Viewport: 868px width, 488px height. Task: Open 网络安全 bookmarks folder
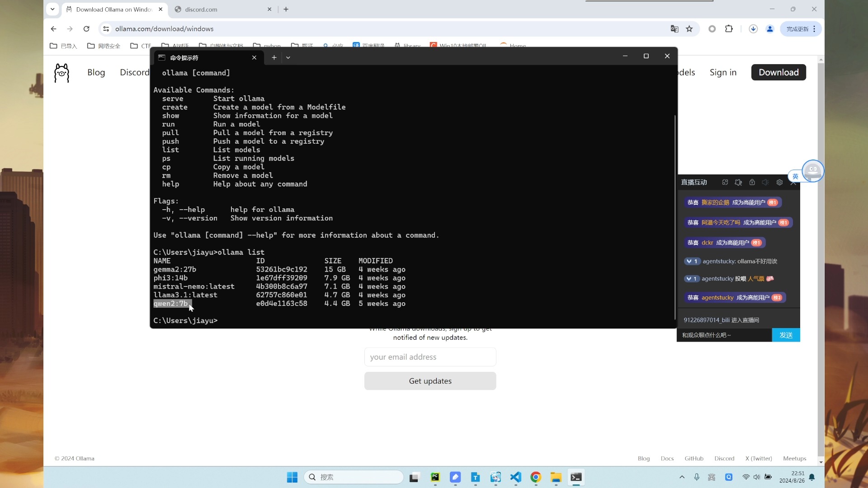(104, 46)
